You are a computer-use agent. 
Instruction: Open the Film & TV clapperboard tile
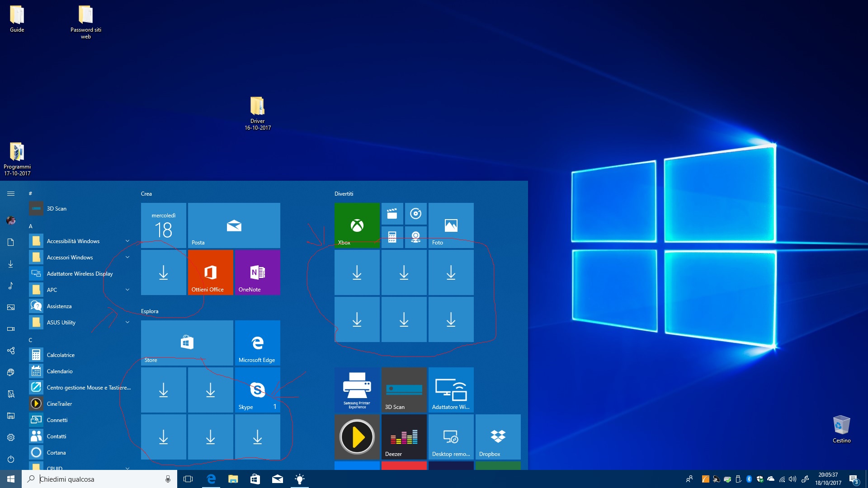point(392,214)
